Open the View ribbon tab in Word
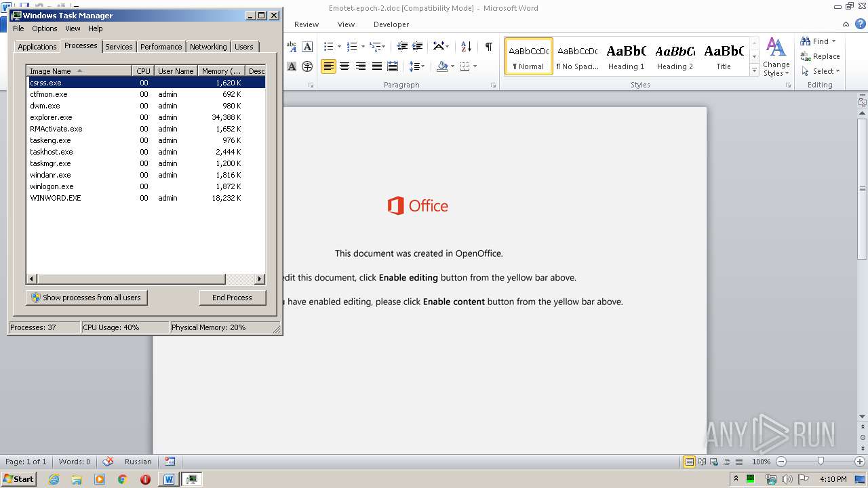 (x=346, y=24)
